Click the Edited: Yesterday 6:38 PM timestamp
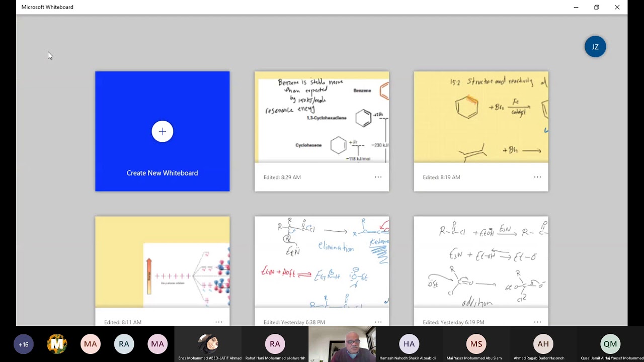This screenshot has width=644, height=362. tap(294, 322)
